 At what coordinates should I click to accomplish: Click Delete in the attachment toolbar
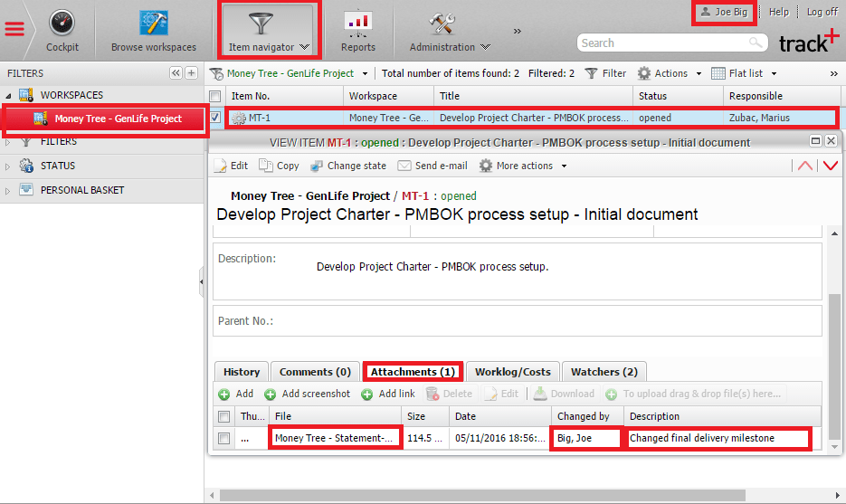449,394
